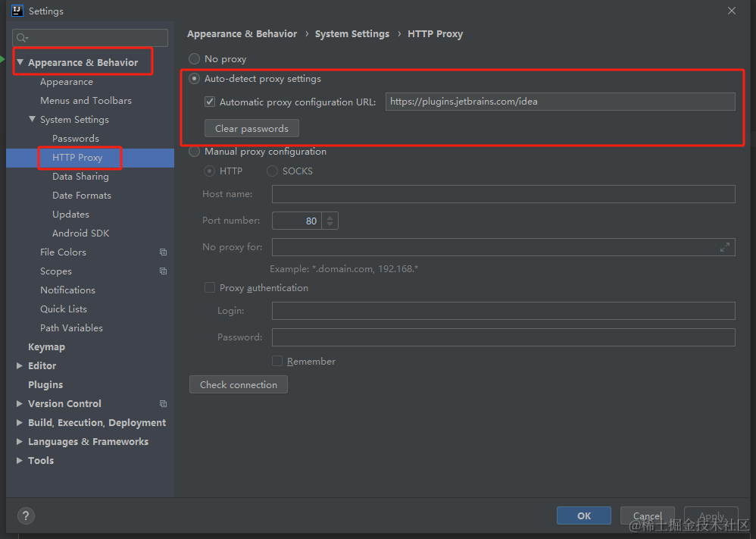Open the Appearance settings page
This screenshot has width=756, height=539.
point(67,82)
